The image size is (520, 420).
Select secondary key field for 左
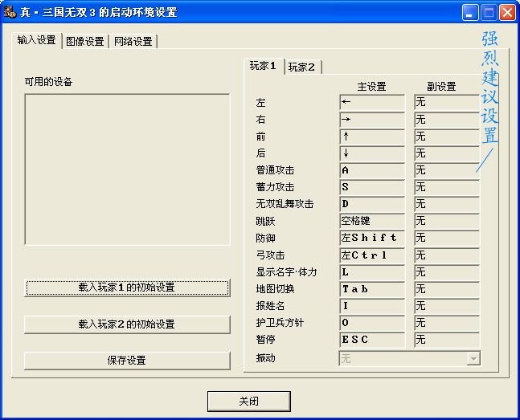point(447,102)
